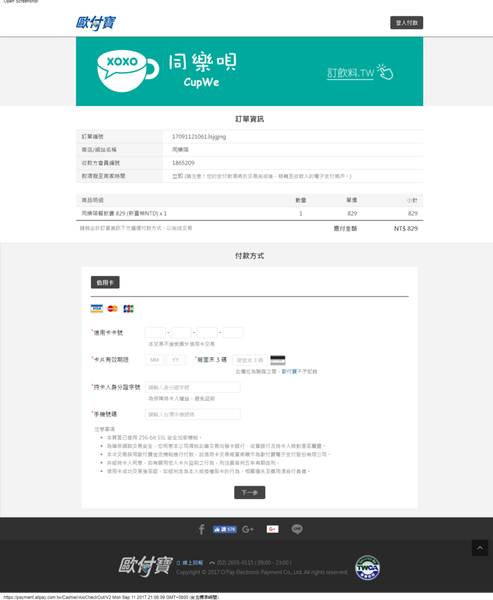The height and width of the screenshot is (600, 493).
Task: Open the Google Plus icon in footer
Action: coord(248,529)
